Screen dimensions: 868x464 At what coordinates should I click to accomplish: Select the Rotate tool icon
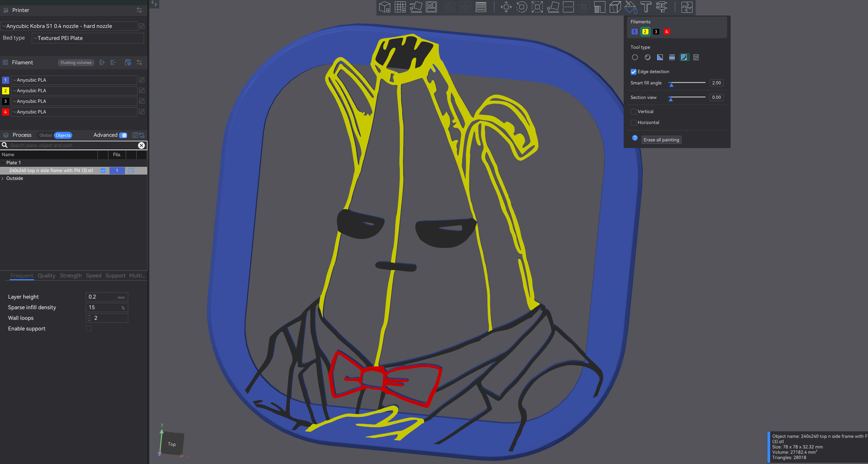522,7
